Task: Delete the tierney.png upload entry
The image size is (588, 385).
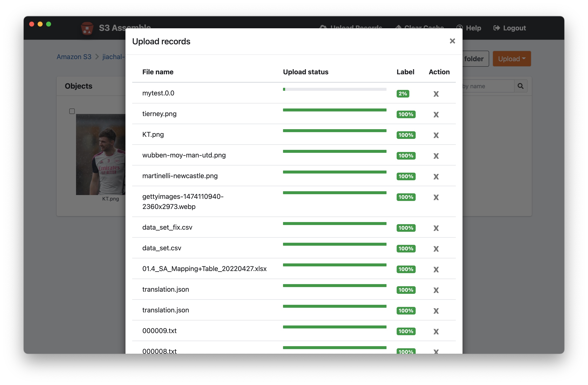Action: click(436, 115)
